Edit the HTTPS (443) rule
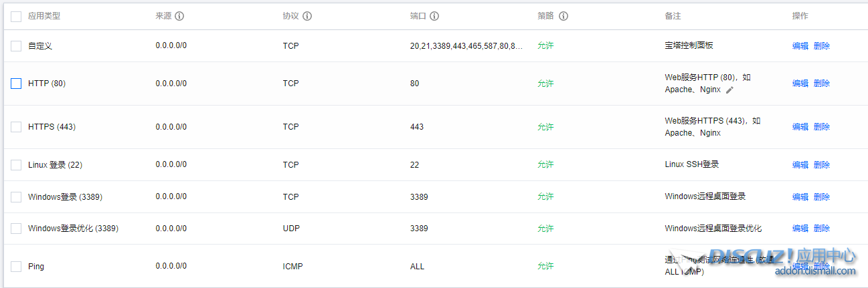Screen dimensions: 868x288 [800, 127]
